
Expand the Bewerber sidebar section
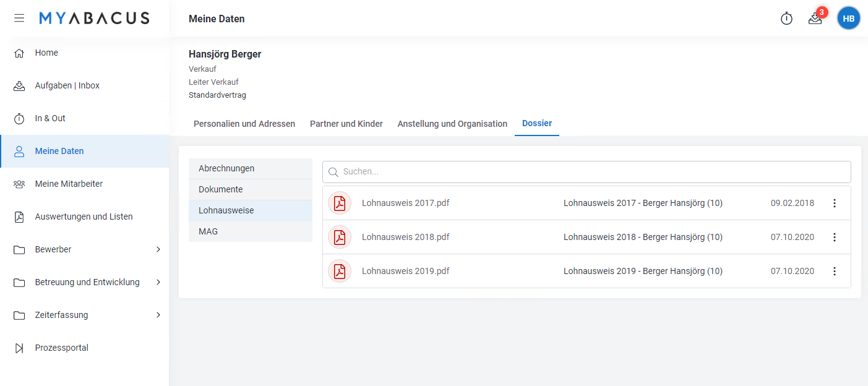[158, 249]
